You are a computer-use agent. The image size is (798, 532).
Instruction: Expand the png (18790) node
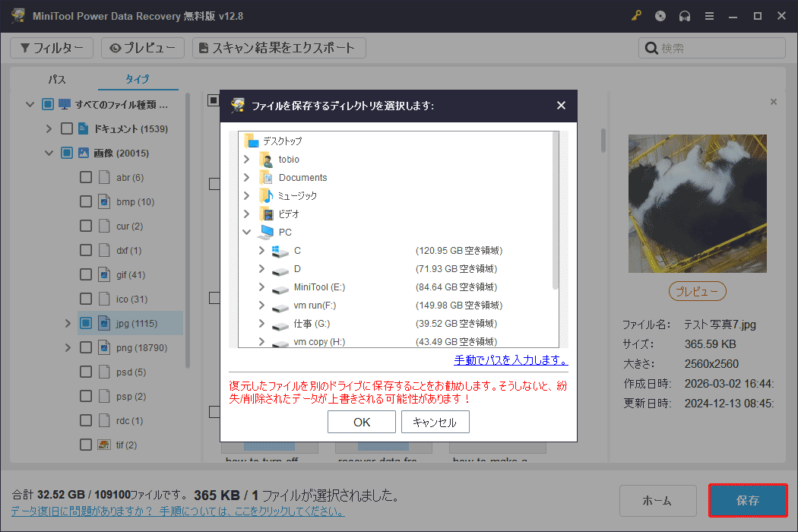[x=68, y=348]
